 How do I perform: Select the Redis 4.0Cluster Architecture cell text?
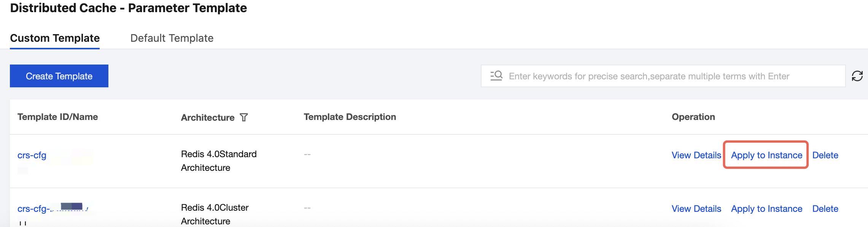tap(215, 214)
